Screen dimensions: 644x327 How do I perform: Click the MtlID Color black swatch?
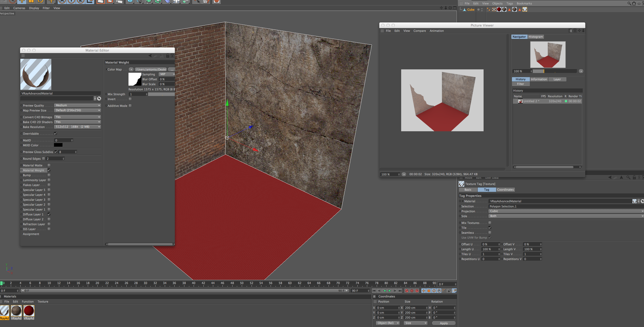[58, 145]
